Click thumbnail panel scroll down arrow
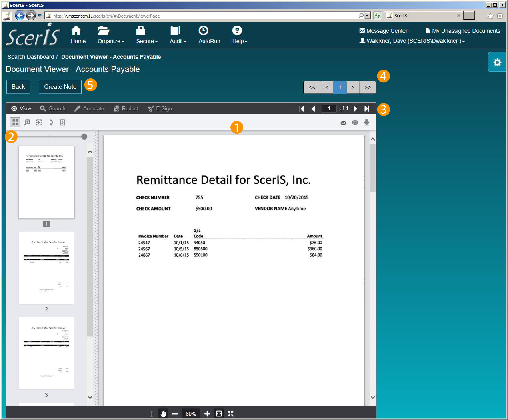Image resolution: width=508 pixels, height=420 pixels. (x=90, y=397)
